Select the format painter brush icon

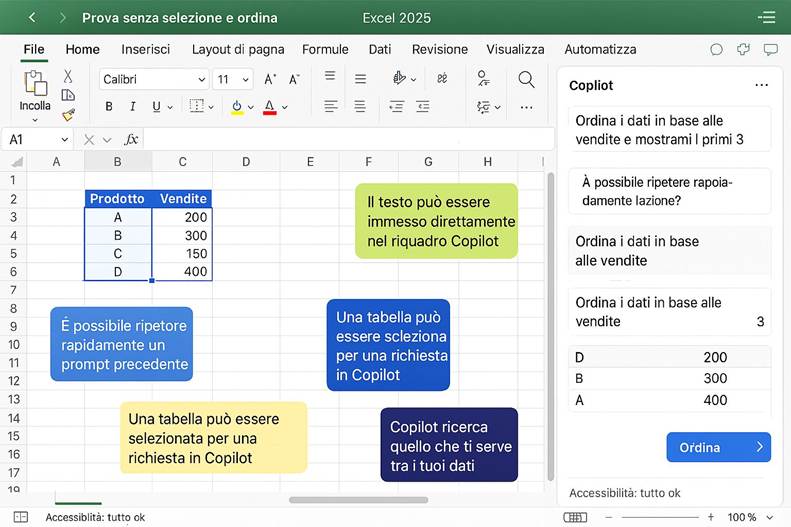tap(69, 115)
